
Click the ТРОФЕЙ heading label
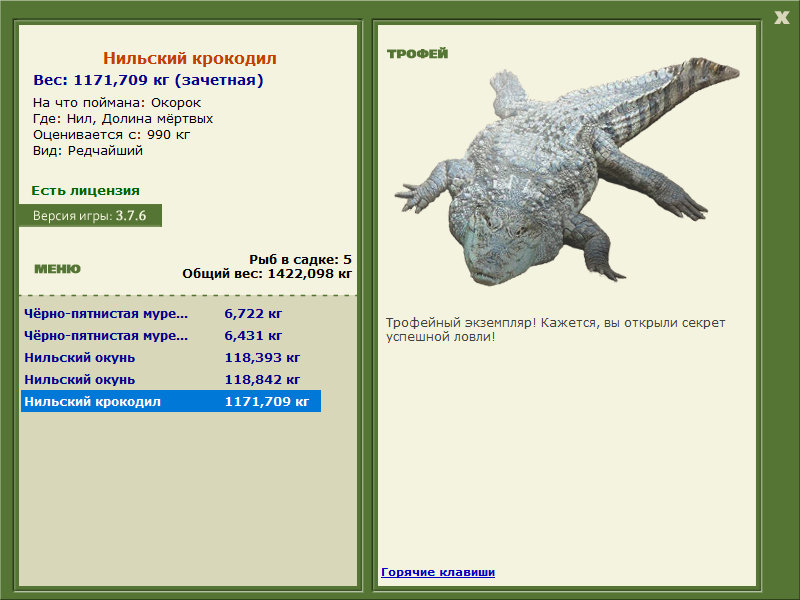point(417,54)
